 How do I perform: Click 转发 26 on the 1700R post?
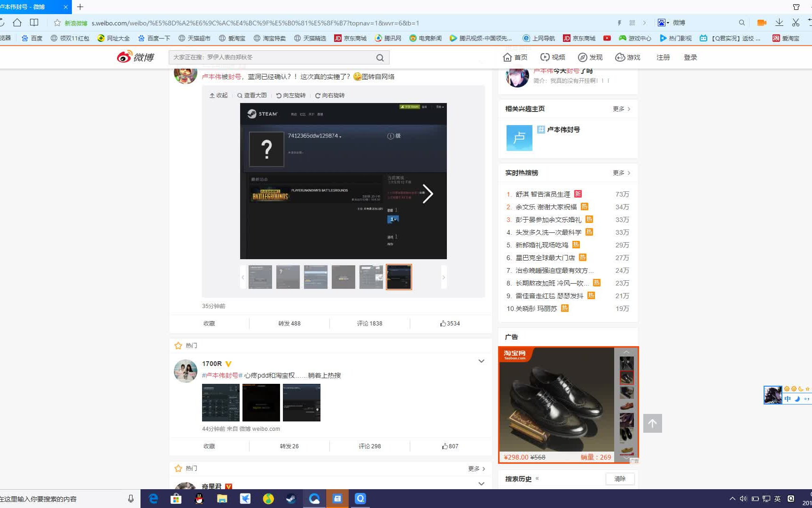tap(289, 446)
